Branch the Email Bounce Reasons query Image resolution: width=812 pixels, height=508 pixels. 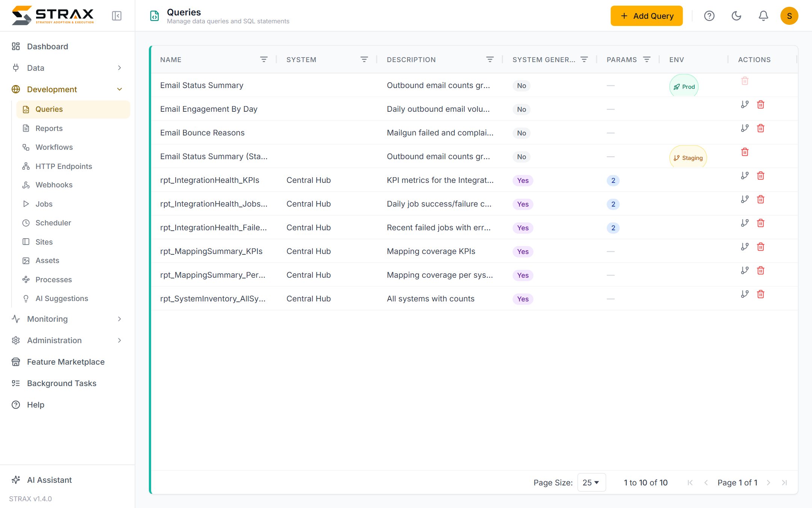pyautogui.click(x=745, y=128)
